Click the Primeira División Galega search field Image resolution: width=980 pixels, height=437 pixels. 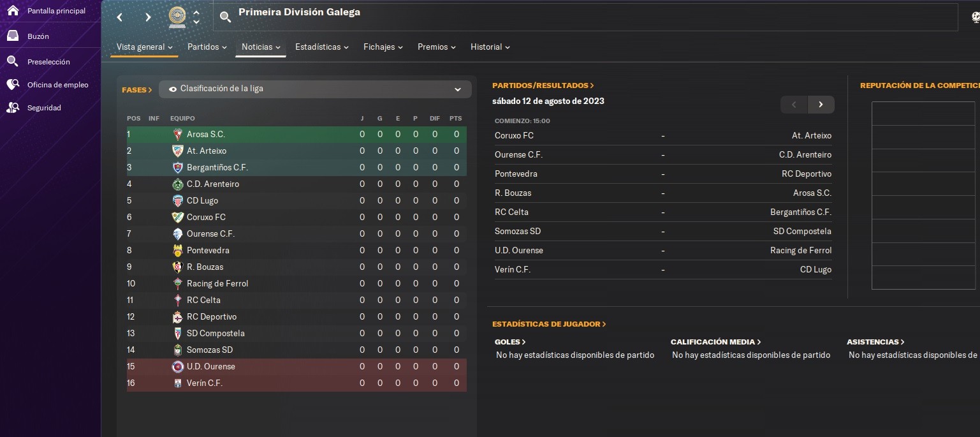(x=587, y=17)
